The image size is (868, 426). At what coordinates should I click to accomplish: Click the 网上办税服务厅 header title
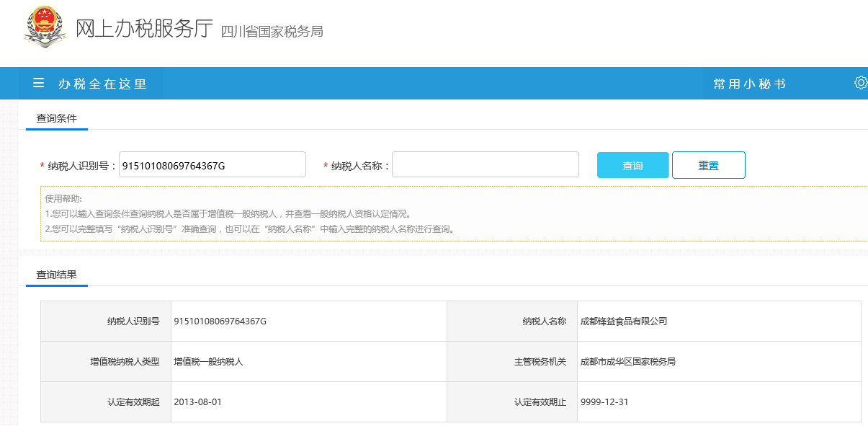point(144,29)
